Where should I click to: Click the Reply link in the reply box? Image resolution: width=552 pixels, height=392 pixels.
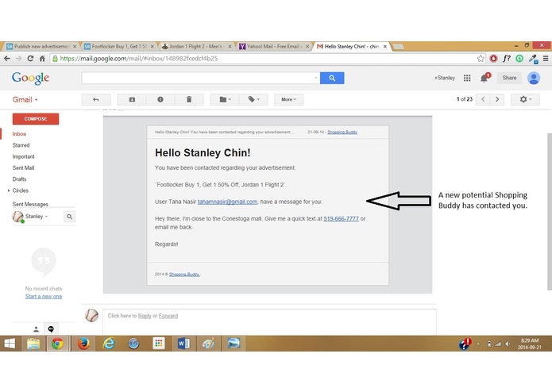point(145,316)
